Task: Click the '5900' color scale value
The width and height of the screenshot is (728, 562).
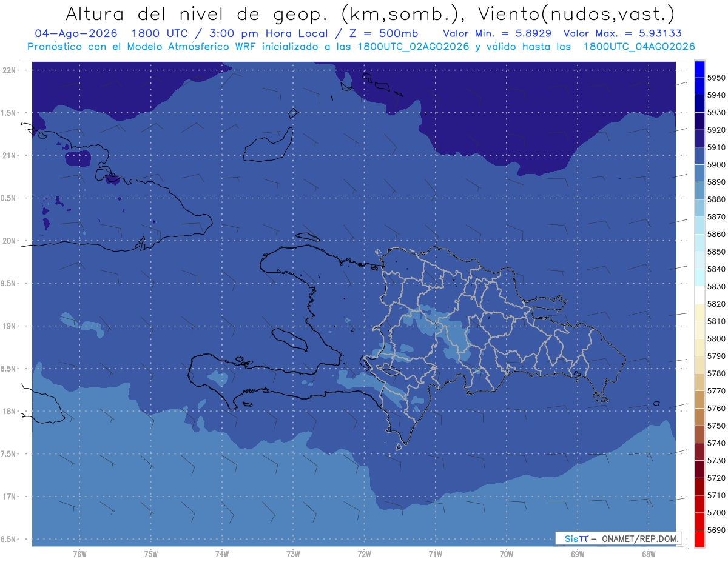Action: click(716, 165)
